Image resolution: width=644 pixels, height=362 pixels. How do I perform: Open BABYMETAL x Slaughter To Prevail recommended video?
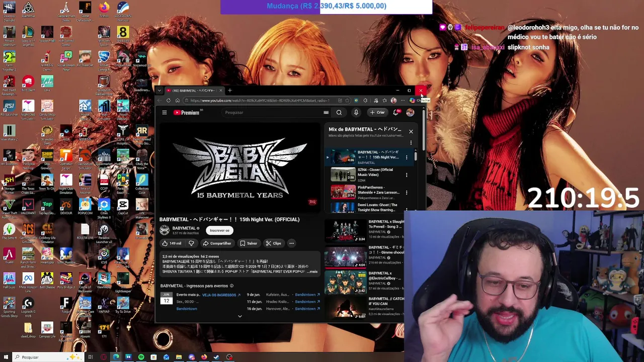(364, 230)
